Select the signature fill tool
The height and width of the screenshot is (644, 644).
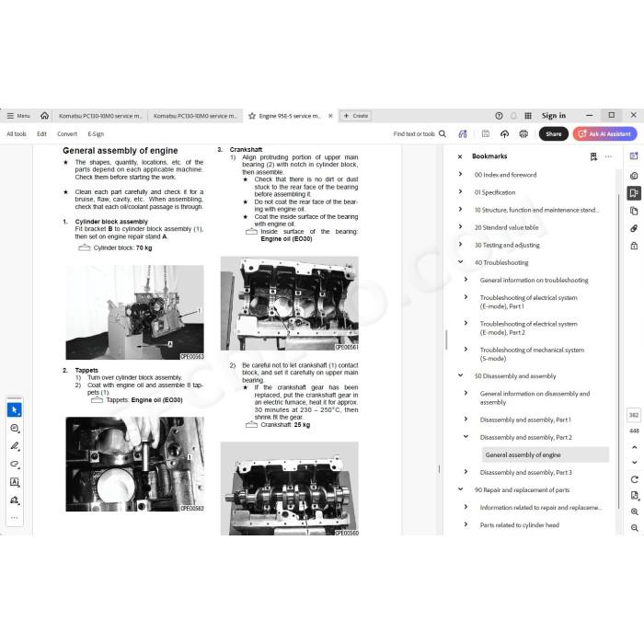coord(15,500)
